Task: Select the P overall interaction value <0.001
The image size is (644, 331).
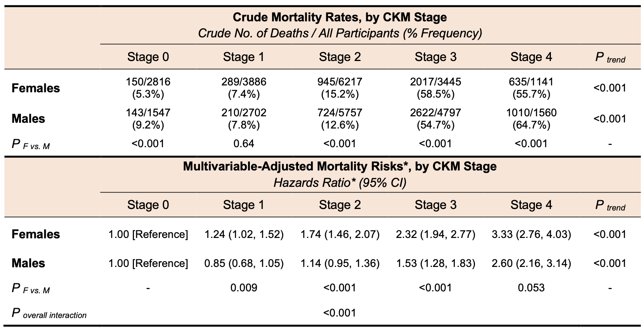Action: [340, 313]
